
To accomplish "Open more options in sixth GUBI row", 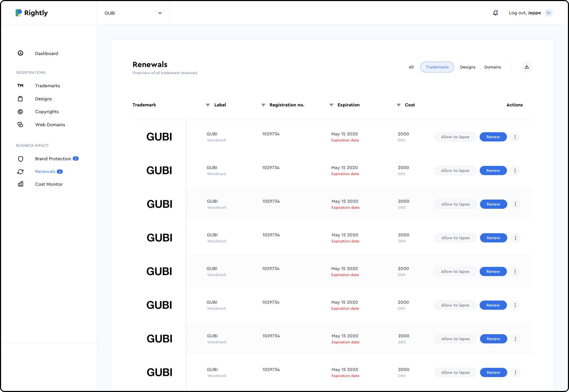I will (x=515, y=305).
